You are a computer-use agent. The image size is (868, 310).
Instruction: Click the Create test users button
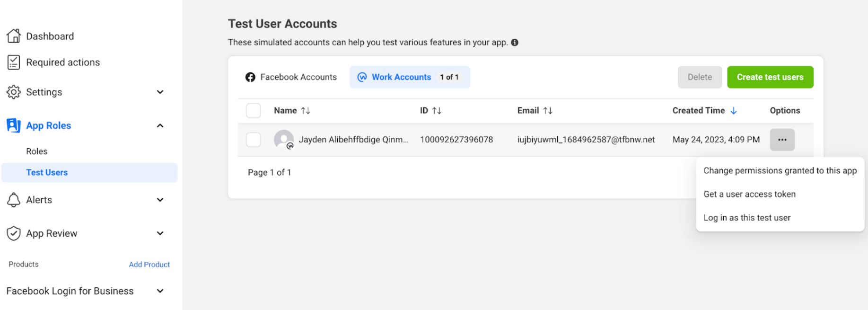pyautogui.click(x=770, y=77)
